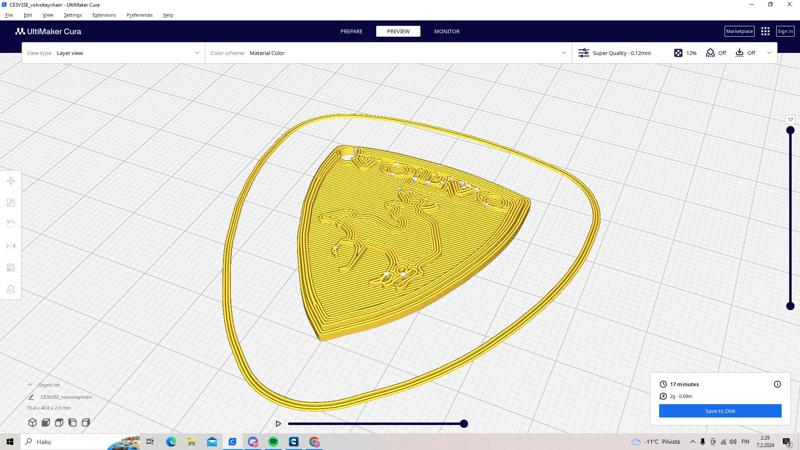Image resolution: width=800 pixels, height=450 pixels.
Task: Click the top handle of layer slider
Action: tap(790, 131)
